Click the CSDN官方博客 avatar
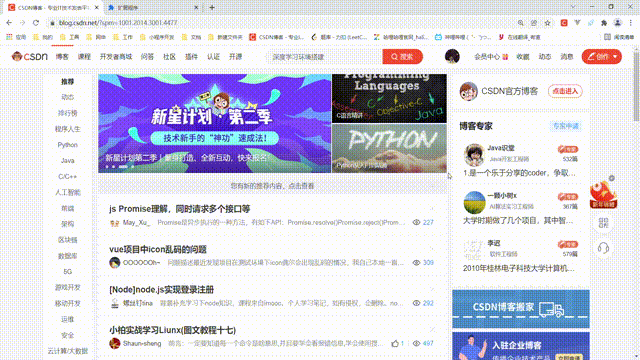 [468, 91]
